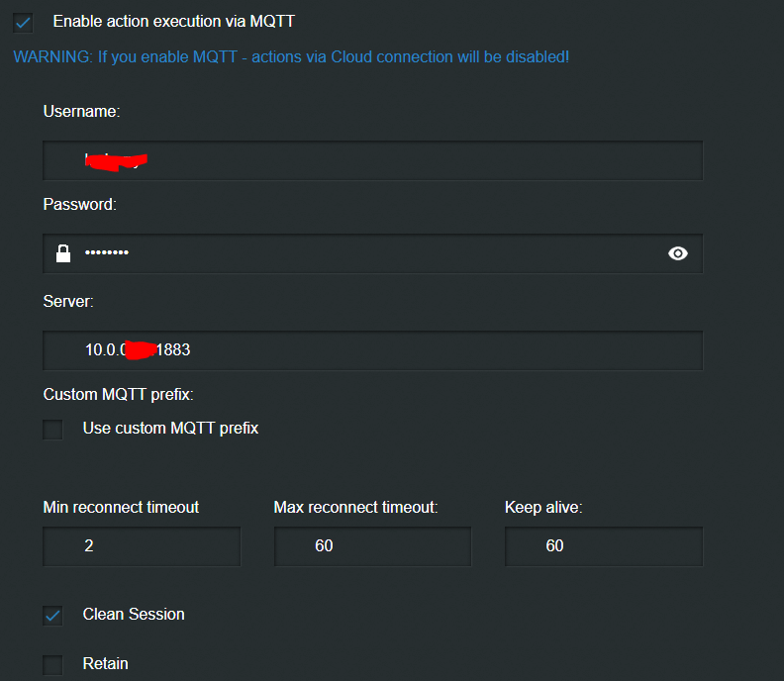The height and width of the screenshot is (681, 784).
Task: Click the "Password:" label text
Action: click(80, 205)
